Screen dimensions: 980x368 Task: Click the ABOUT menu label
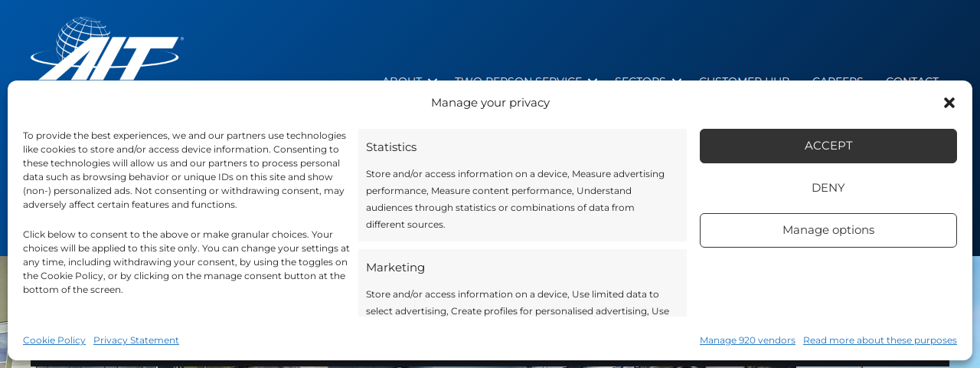pos(402,80)
